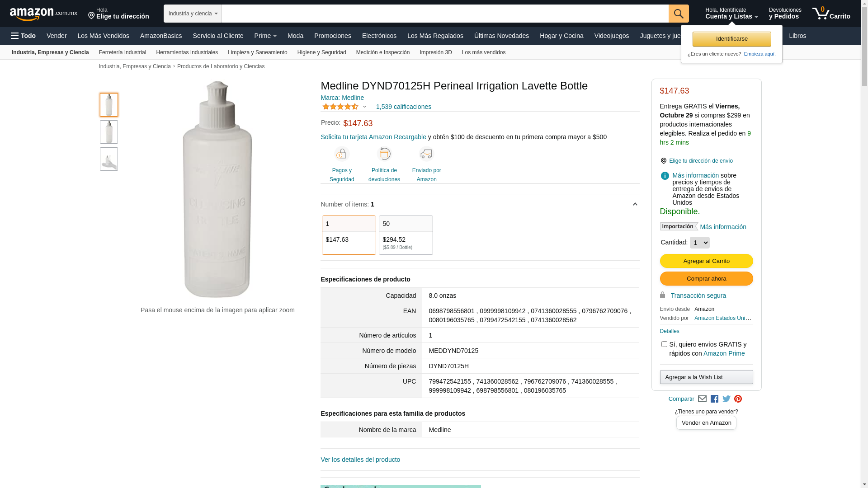The width and height of the screenshot is (868, 488).
Task: Share product via Pinterest icon
Action: (738, 399)
